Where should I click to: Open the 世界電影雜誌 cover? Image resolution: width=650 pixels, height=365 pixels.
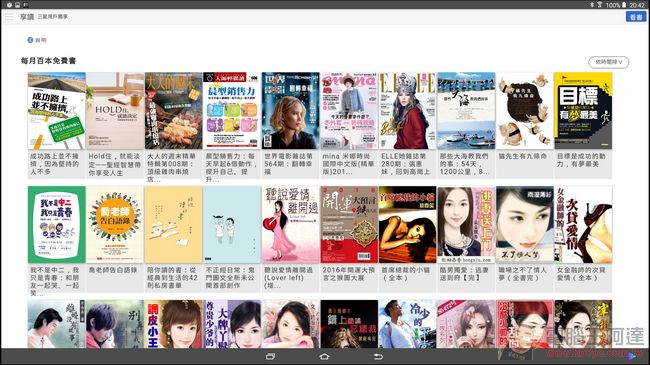pos(291,111)
